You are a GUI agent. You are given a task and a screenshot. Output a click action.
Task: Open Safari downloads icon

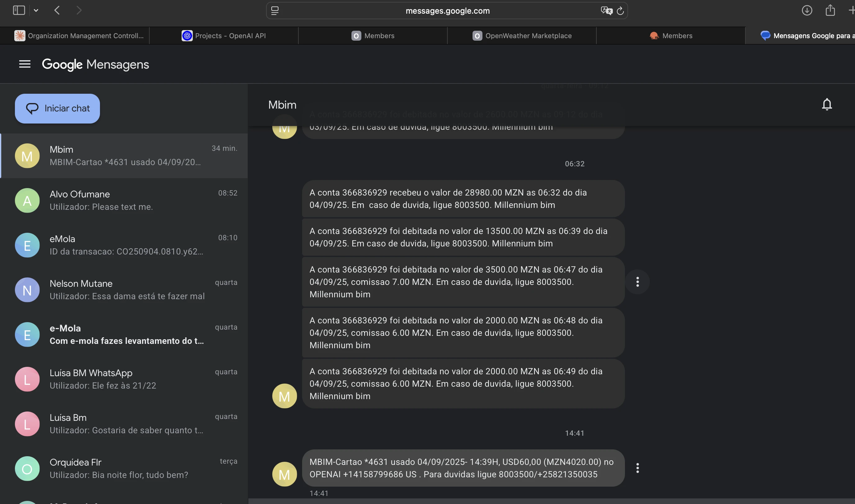pyautogui.click(x=807, y=11)
